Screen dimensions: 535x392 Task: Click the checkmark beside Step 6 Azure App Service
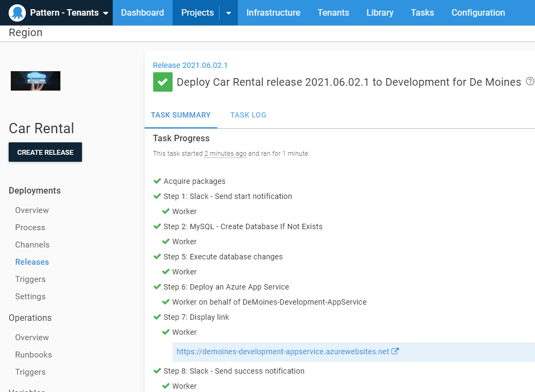coord(157,287)
